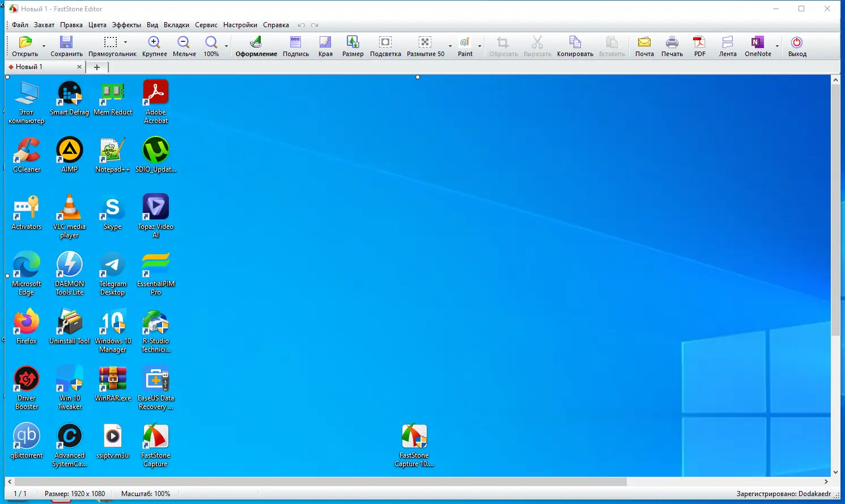This screenshot has height=504, width=845.
Task: Click the Telegram Desktop icon in the capture
Action: pos(113,274)
